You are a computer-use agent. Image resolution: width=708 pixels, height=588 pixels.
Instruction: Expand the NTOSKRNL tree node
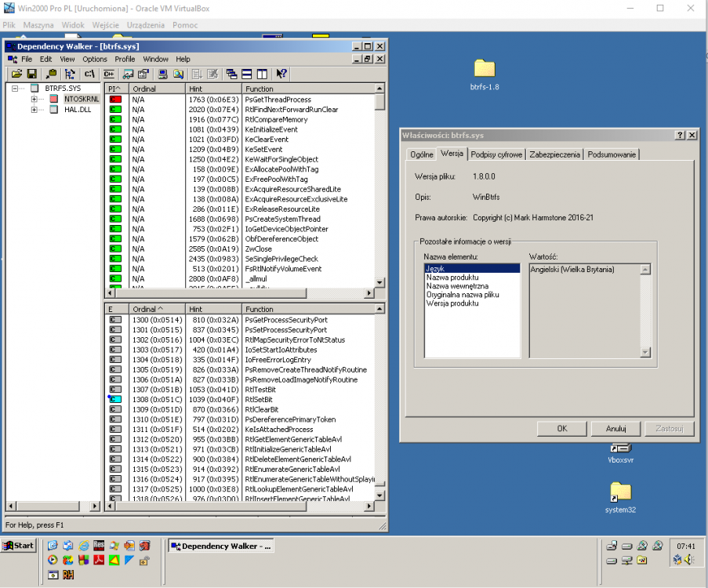click(x=34, y=100)
